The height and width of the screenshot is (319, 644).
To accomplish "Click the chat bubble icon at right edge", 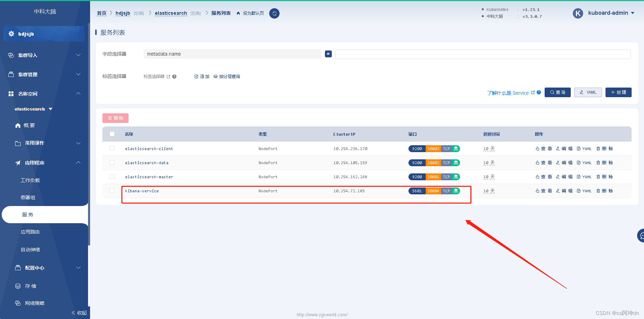I will (641, 236).
